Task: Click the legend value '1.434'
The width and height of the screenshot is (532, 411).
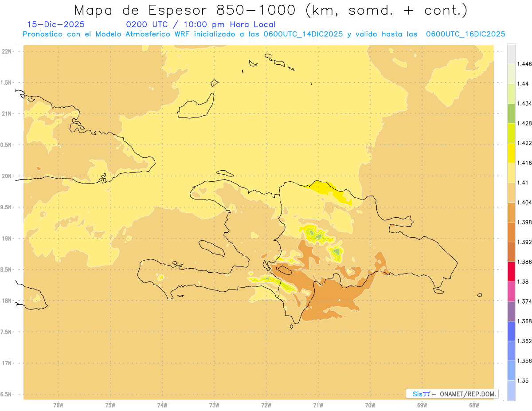Action: (x=524, y=103)
